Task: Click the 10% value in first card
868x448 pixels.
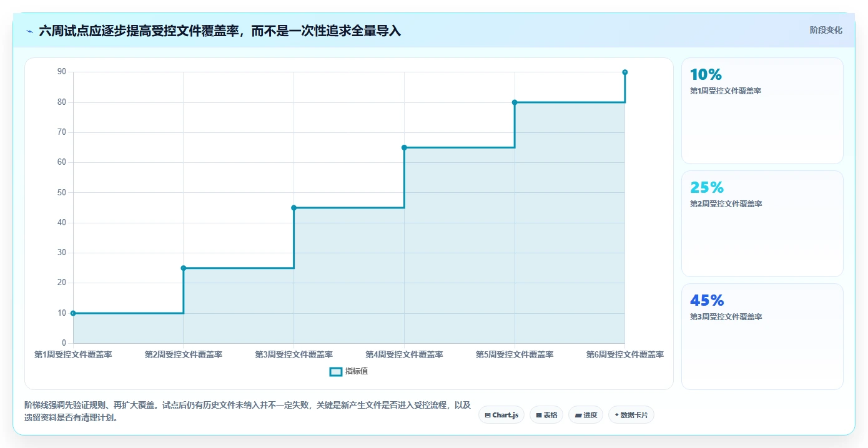Action: point(706,75)
